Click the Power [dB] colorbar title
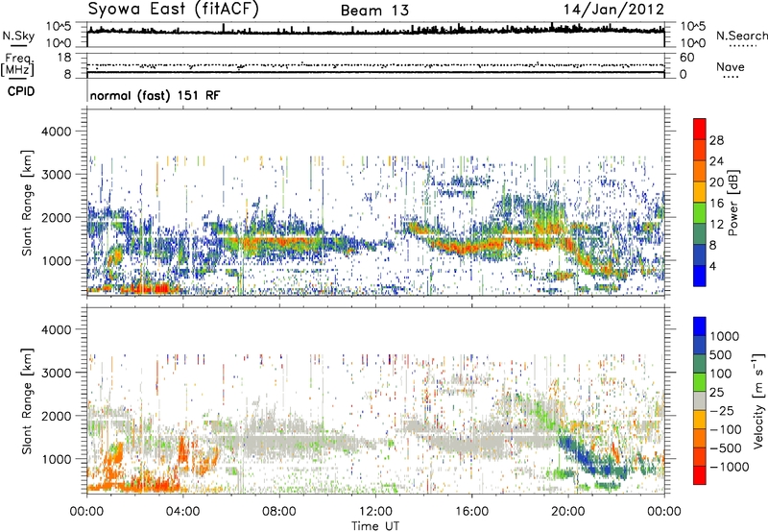 pyautogui.click(x=732, y=203)
